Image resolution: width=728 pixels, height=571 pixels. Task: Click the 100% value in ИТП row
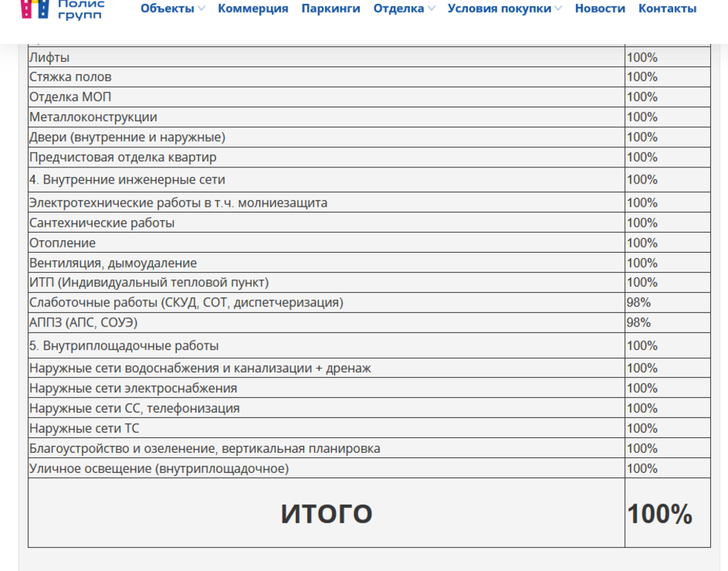pyautogui.click(x=642, y=283)
